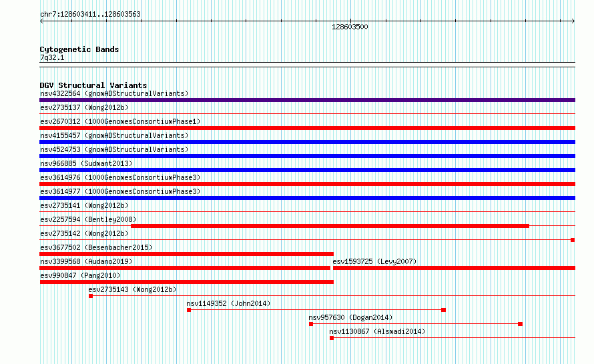Select the red esv2670312 variant bar

point(307,128)
